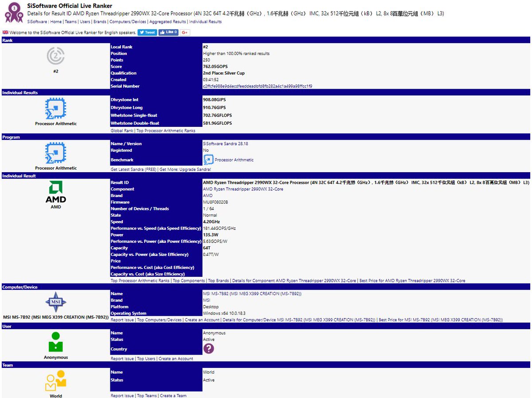This screenshot has width=532, height=398.
Task: Open the Top Components link
Action: (x=189, y=281)
